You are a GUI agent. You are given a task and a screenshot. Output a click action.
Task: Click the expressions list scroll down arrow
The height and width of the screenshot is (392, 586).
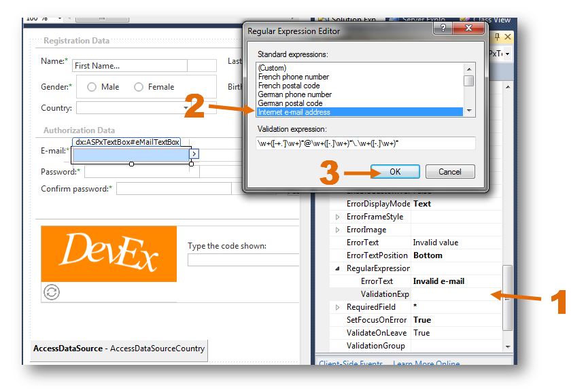click(469, 111)
